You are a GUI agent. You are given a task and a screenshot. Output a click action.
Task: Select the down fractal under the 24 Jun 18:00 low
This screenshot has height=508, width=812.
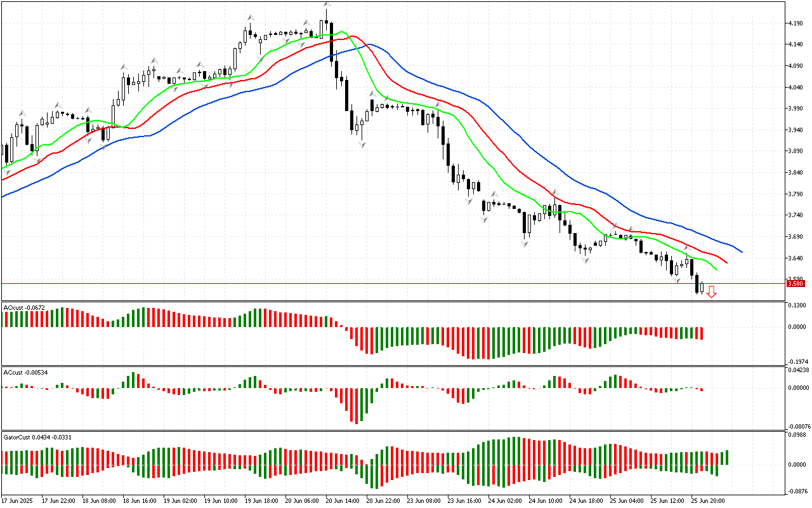click(x=586, y=260)
